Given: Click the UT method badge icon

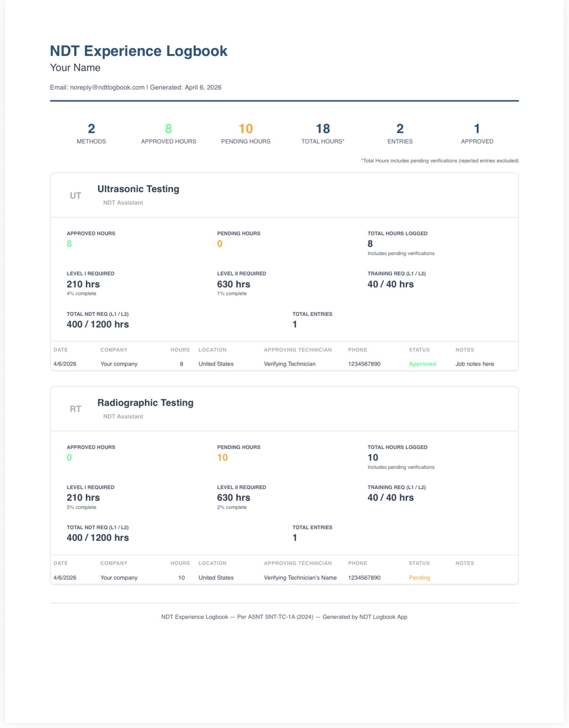Looking at the screenshot, I should point(75,196).
